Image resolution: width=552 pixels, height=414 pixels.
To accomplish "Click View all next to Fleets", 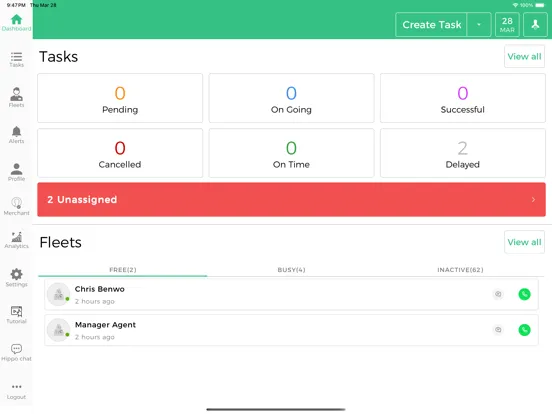I will [x=524, y=242].
